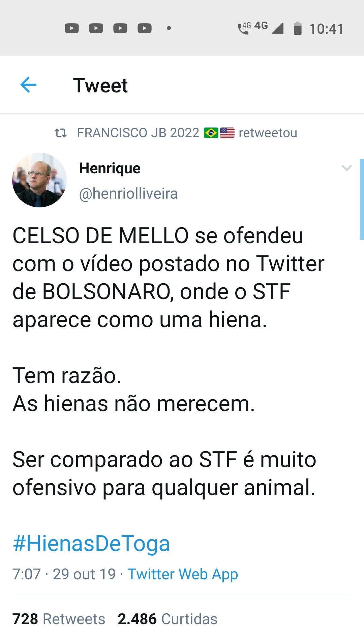View the 728 Retweets list
Image resolution: width=364 pixels, height=637 pixels.
(59, 619)
